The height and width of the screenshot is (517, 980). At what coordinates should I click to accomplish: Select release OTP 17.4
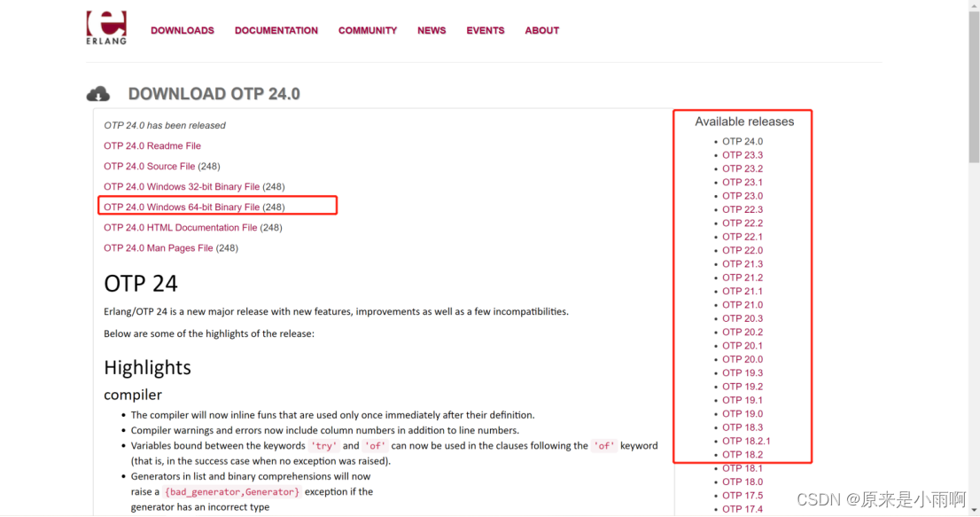[x=743, y=509]
